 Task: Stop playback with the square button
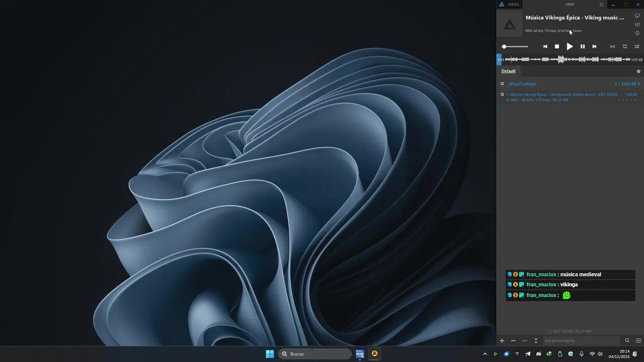pyautogui.click(x=557, y=46)
